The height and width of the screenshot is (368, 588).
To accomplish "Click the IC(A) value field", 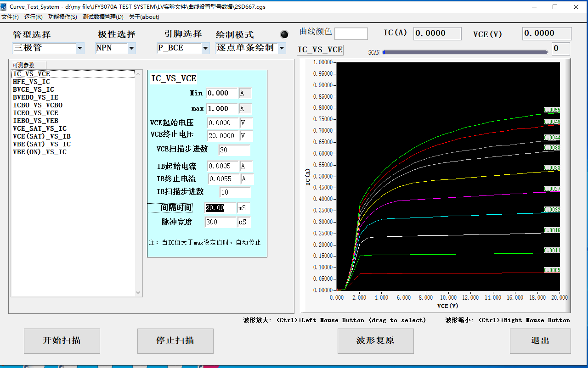I will point(437,33).
